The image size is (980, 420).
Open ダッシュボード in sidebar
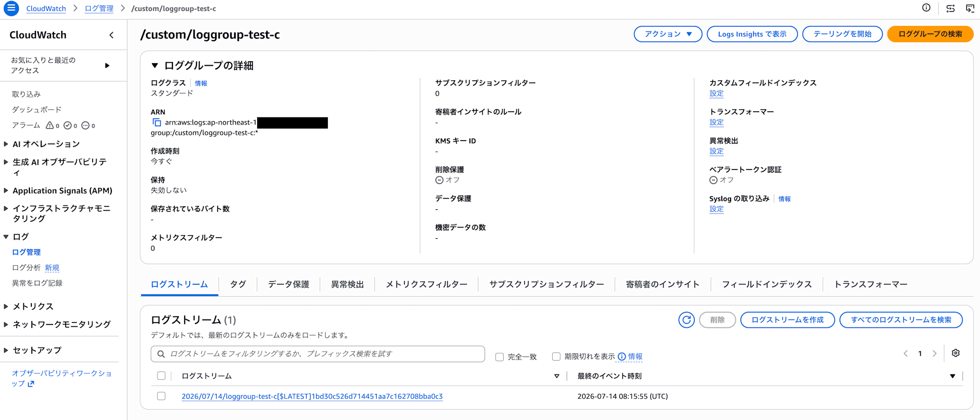(37, 110)
